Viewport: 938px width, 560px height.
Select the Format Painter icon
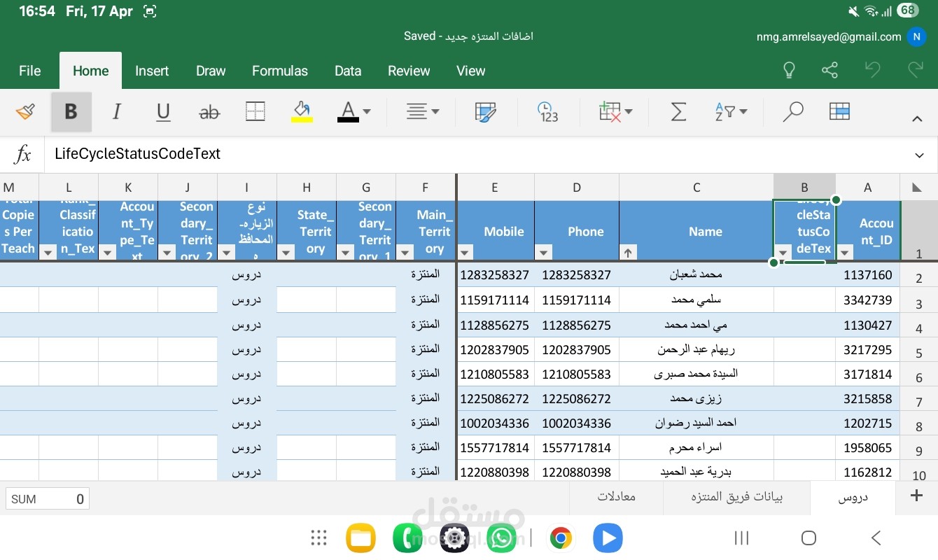[25, 111]
